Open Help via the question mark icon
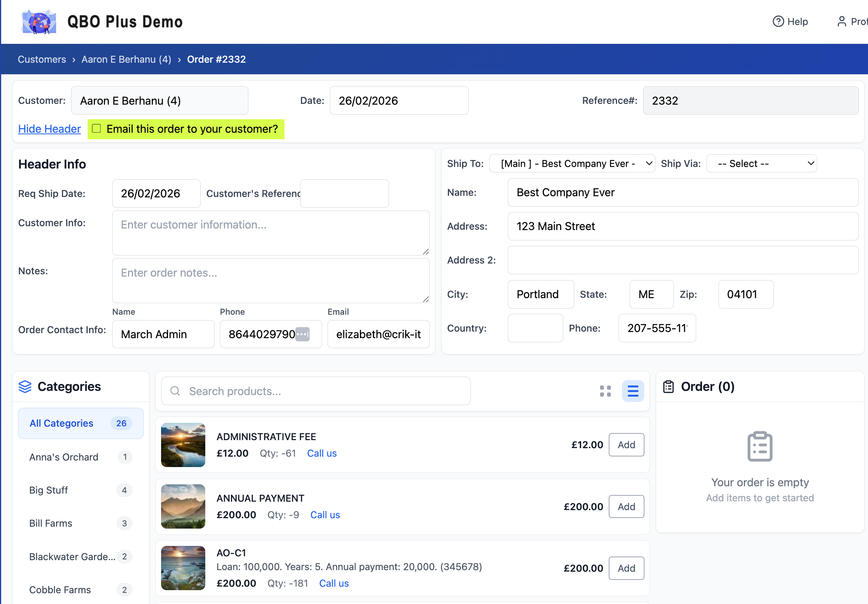Image resolution: width=868 pixels, height=604 pixels. (x=778, y=22)
